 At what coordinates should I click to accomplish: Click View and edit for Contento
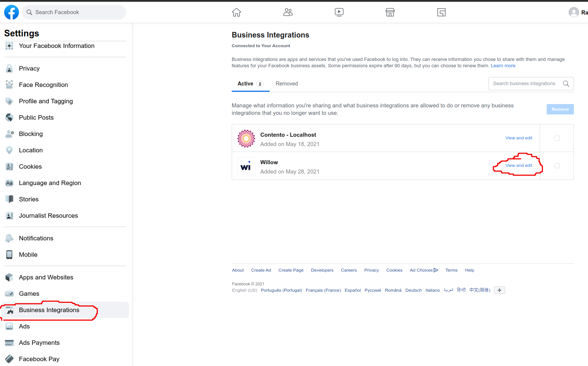click(519, 138)
